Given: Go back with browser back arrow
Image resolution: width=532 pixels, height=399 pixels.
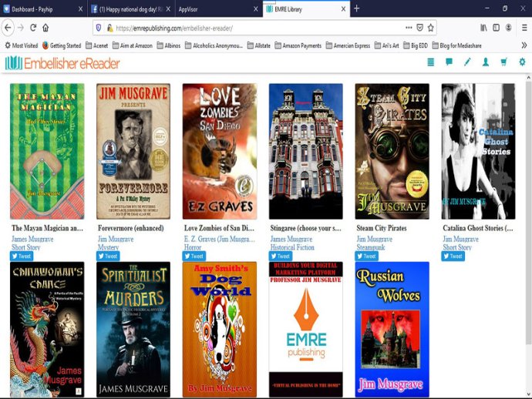Looking at the screenshot, I should [8, 28].
